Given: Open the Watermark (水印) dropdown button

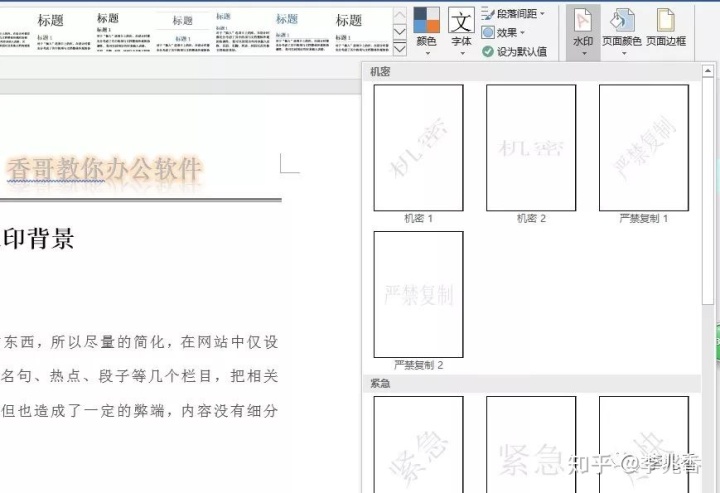Looking at the screenshot, I should (583, 32).
